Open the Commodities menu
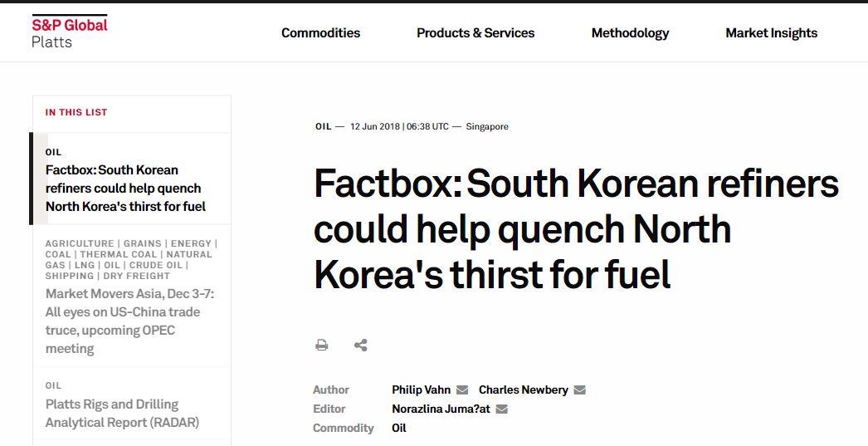Image resolution: width=868 pixels, height=446 pixels. point(320,33)
